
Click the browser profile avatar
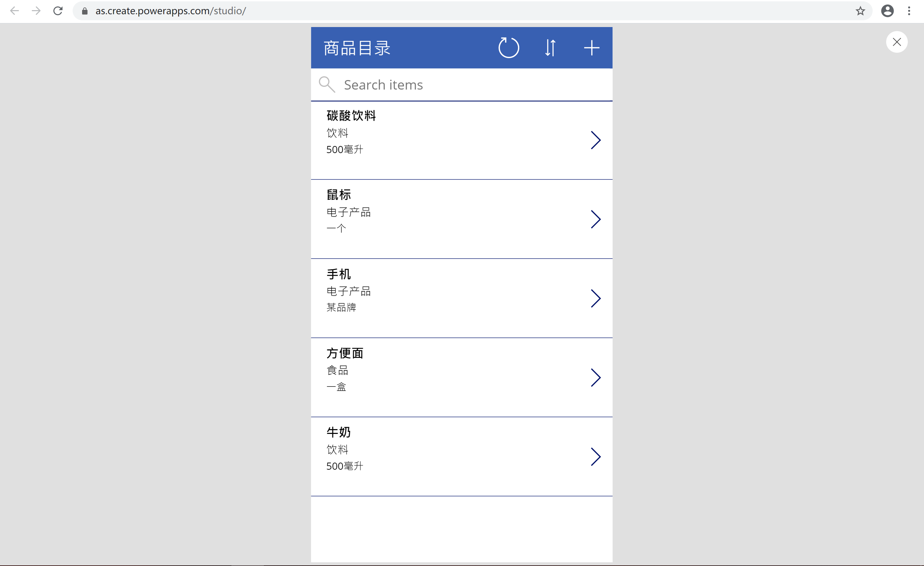887,11
